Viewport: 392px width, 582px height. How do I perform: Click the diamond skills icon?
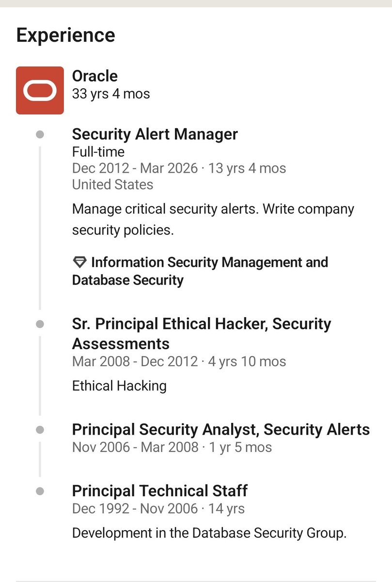(79, 262)
